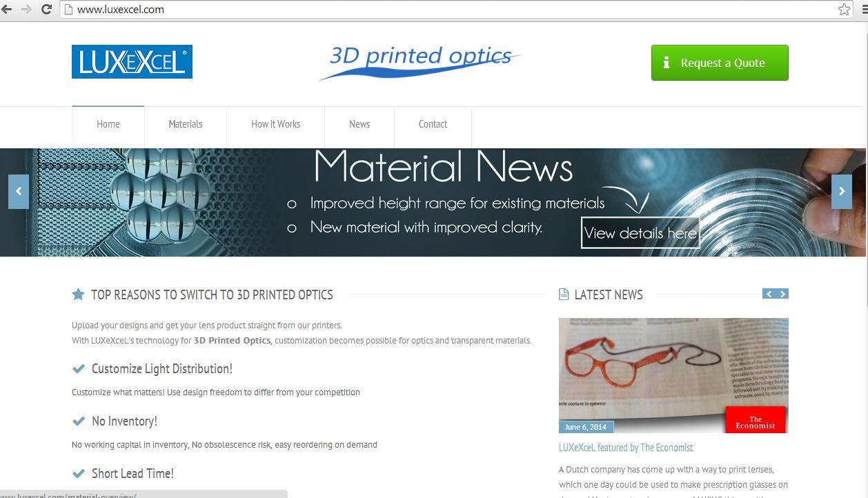Go back with the browser back arrow
This screenshot has width=868, height=498.
(7, 10)
